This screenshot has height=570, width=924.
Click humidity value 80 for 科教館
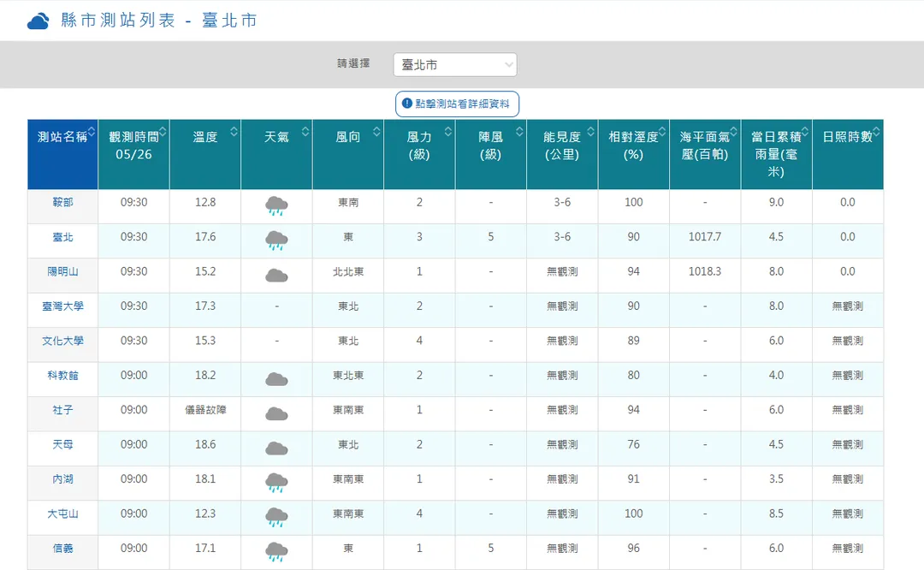click(x=633, y=376)
